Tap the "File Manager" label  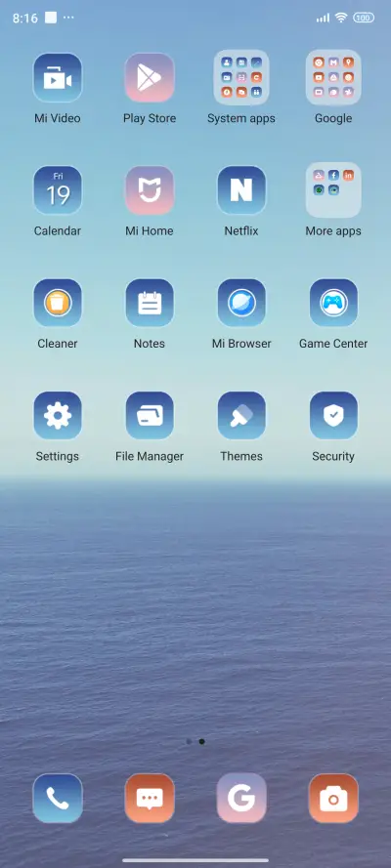(150, 456)
